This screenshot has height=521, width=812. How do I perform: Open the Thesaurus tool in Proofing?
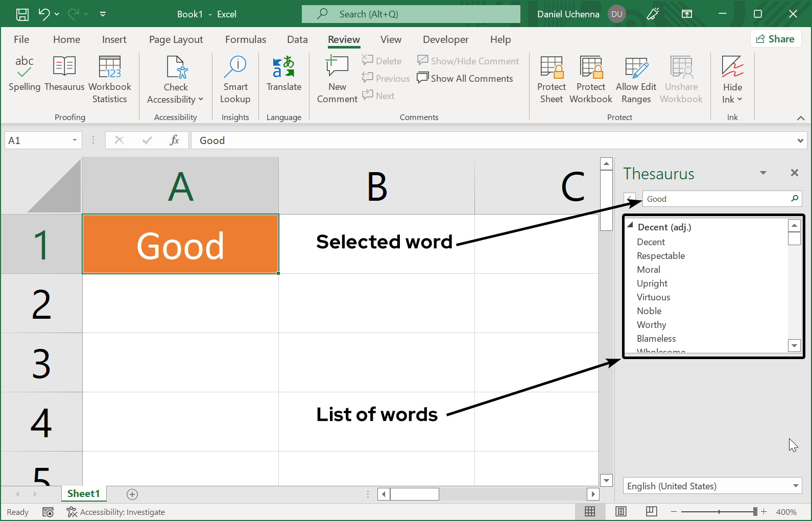point(64,74)
